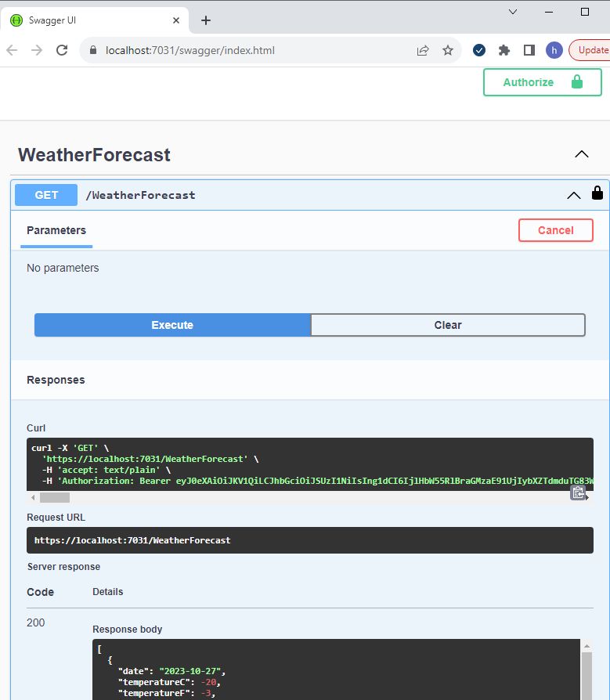
Task: Click the Cancel button
Action: tap(555, 230)
